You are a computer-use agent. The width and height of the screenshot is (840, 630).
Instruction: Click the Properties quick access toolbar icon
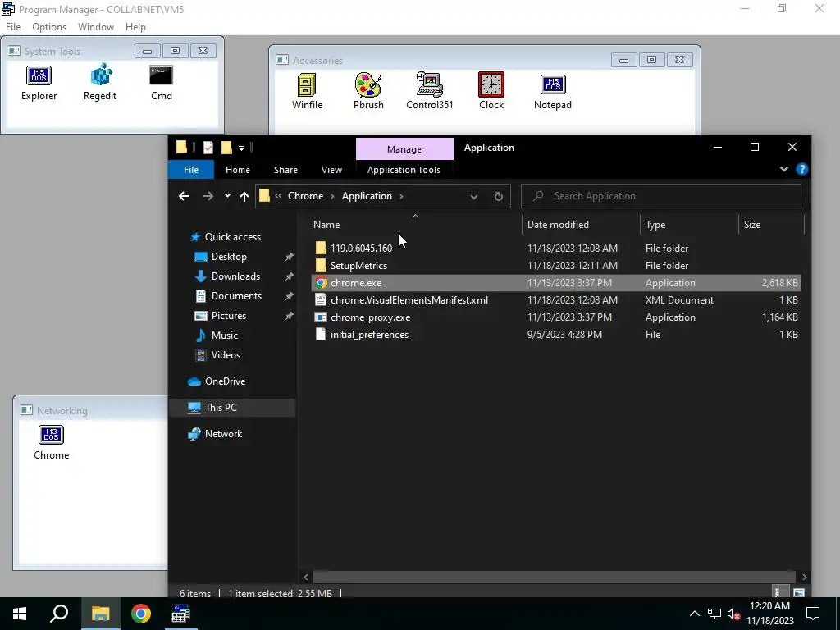(208, 148)
